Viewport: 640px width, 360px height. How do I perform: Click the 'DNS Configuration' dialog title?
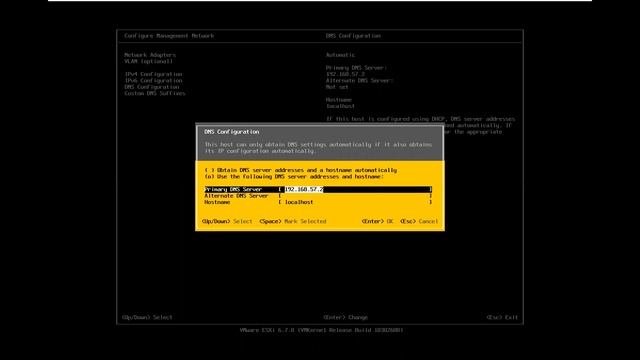coord(231,132)
